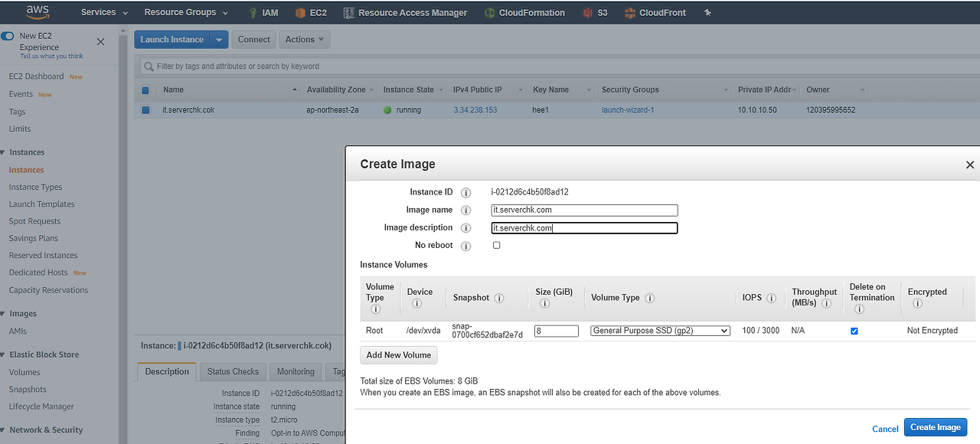980x444 pixels.
Task: Open the EC2 shortcut icon
Action: point(300,12)
